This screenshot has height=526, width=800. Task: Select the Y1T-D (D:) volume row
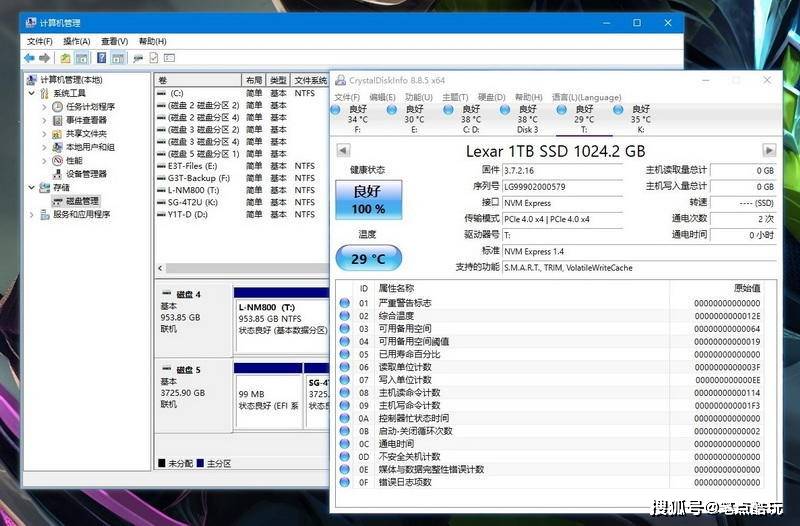point(242,215)
